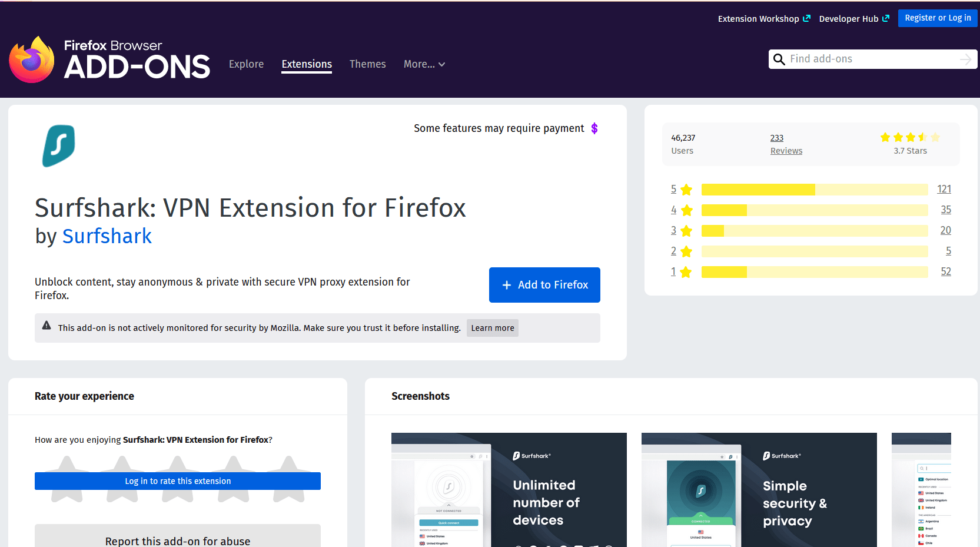Click the 3.7 stars rating icons

910,137
